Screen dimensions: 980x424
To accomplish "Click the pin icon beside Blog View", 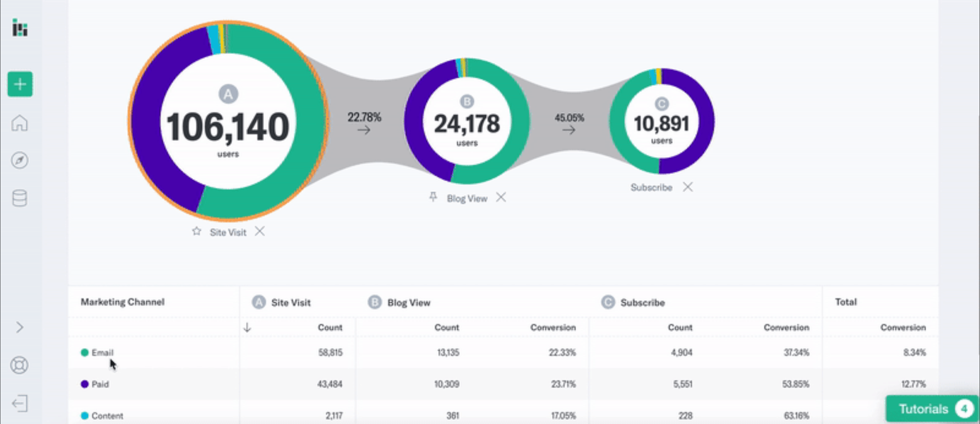I will pos(433,197).
